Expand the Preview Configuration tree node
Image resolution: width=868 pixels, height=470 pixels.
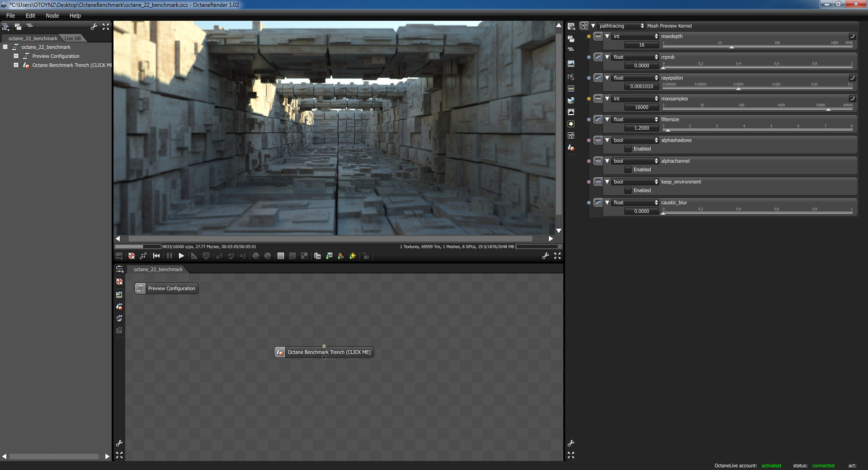[x=16, y=56]
